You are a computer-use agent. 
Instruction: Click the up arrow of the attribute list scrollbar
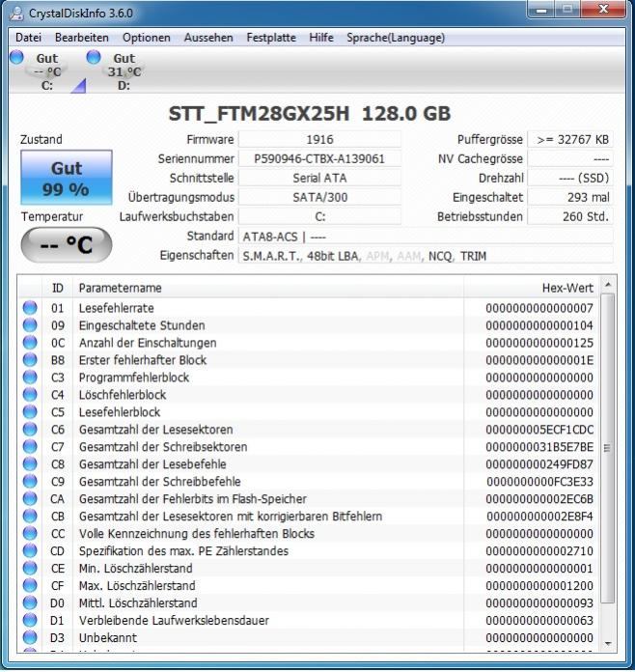coord(608,285)
